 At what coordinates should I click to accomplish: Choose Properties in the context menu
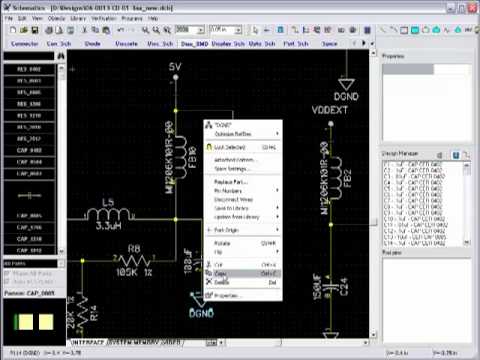[243, 295]
